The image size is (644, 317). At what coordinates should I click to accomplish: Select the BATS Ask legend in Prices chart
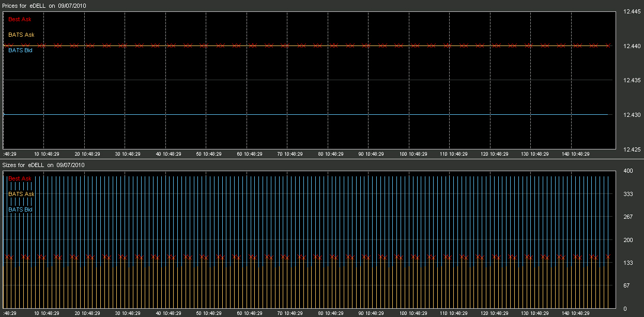[21, 35]
